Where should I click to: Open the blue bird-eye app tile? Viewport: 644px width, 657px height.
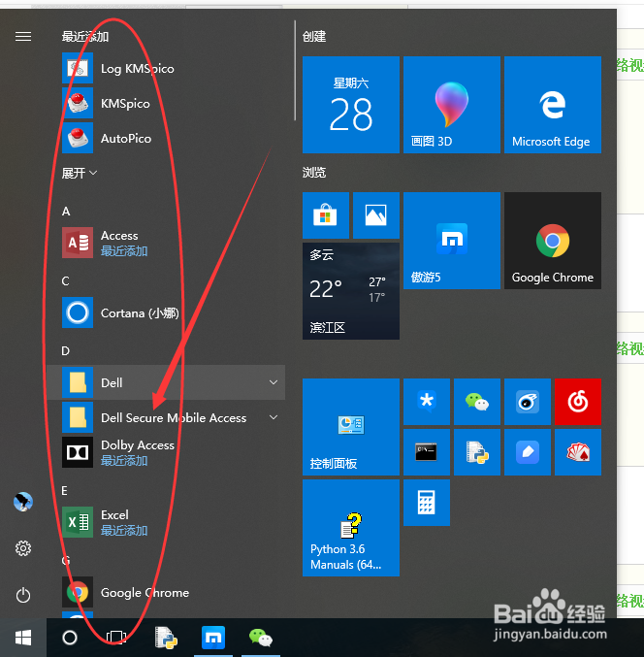[528, 402]
